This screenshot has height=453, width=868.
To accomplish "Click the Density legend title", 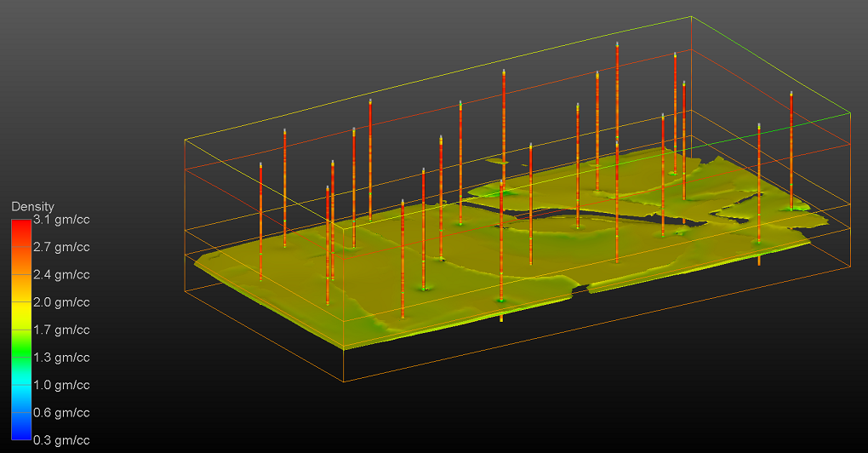I will (x=32, y=207).
